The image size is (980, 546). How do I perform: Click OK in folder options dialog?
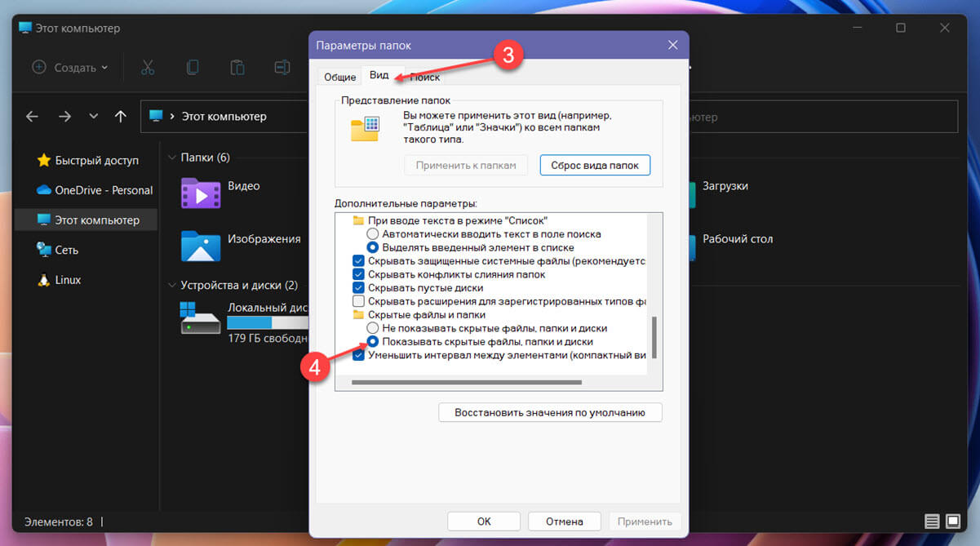click(x=484, y=521)
